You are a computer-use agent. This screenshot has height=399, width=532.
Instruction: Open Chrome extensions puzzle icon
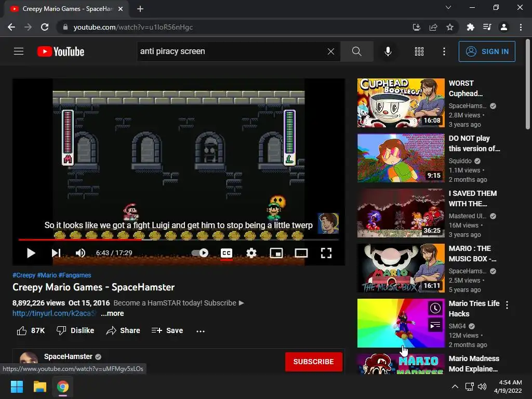pyautogui.click(x=470, y=27)
